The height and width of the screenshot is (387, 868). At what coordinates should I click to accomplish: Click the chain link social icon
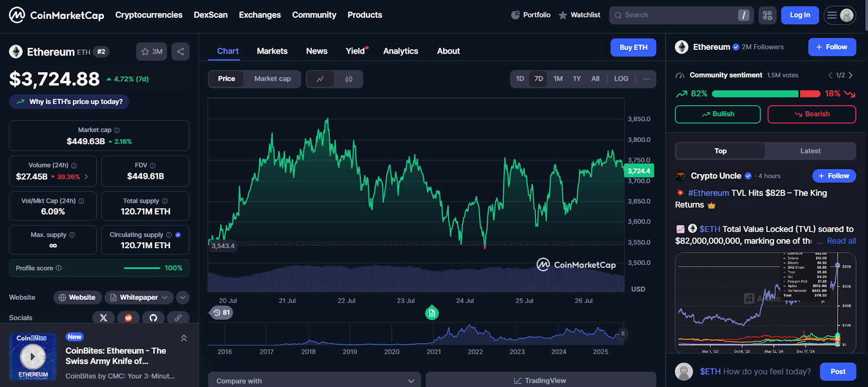[x=178, y=318]
